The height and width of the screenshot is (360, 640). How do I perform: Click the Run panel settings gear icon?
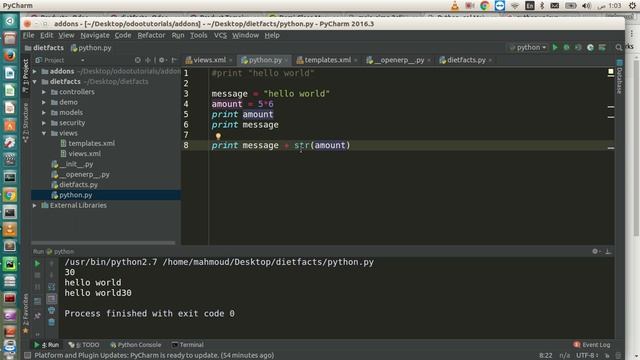(x=596, y=251)
